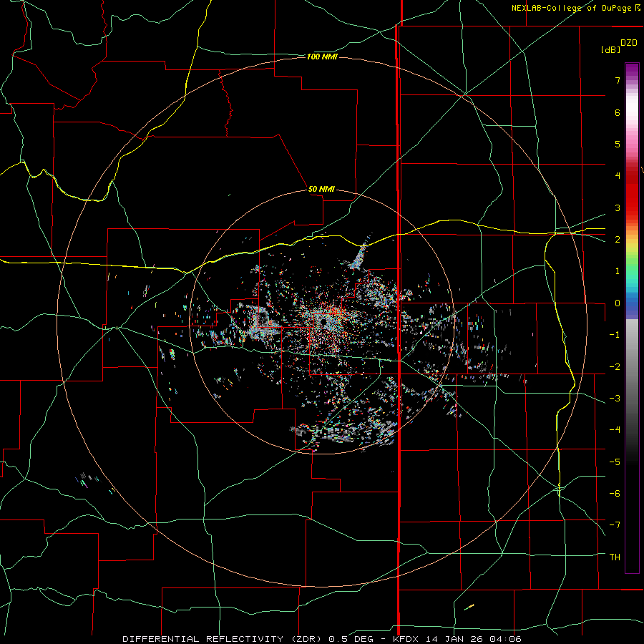Click the 50 NMI range ring label
Screen dimensions: 644x644
click(321, 189)
